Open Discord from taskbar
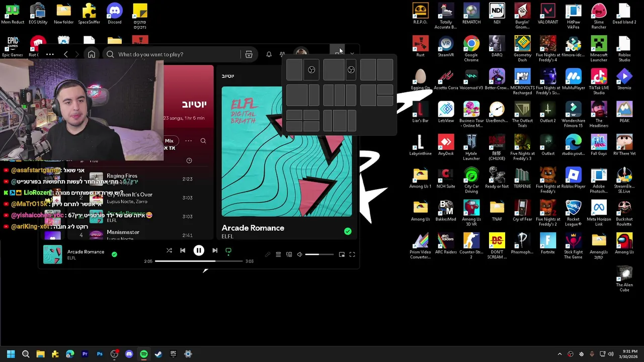644x362 pixels. 129,354
